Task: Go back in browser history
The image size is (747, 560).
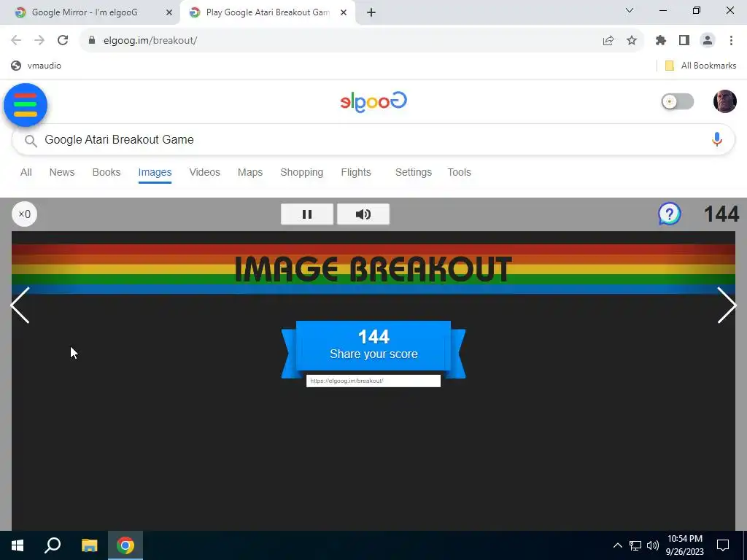Action: (16, 41)
